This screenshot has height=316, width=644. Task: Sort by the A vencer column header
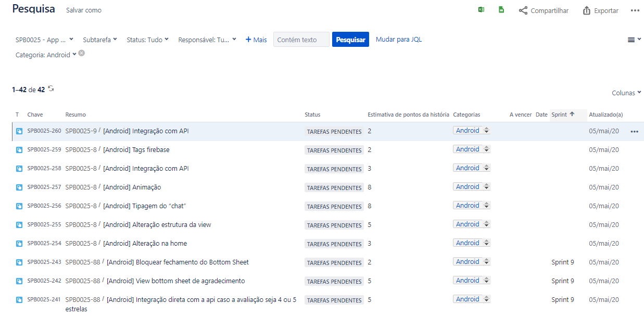[x=521, y=115]
